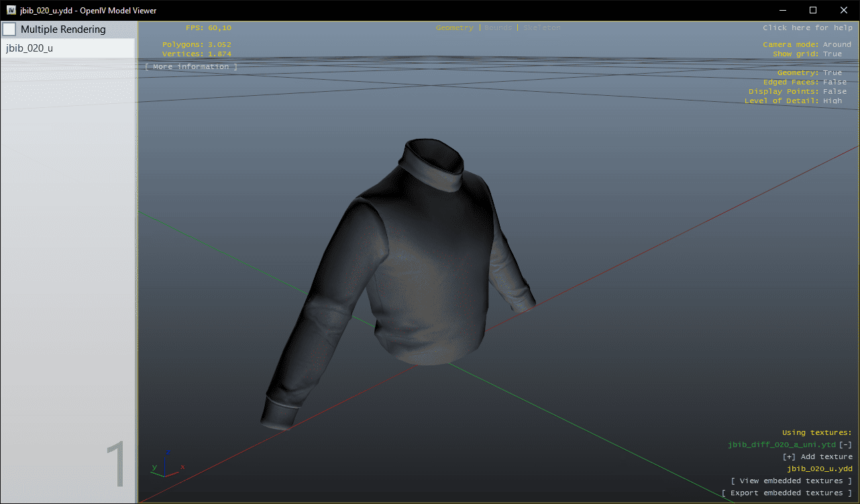Remove texture using the [-] button
860x504 pixels.
(x=845, y=445)
